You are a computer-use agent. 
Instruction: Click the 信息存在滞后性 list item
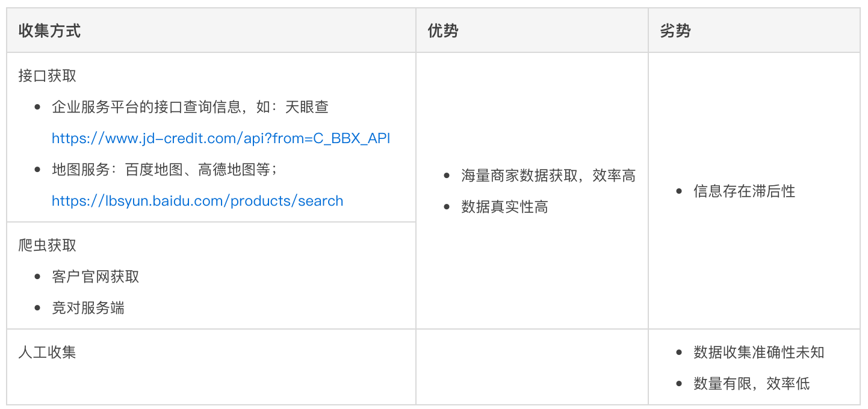point(744,191)
